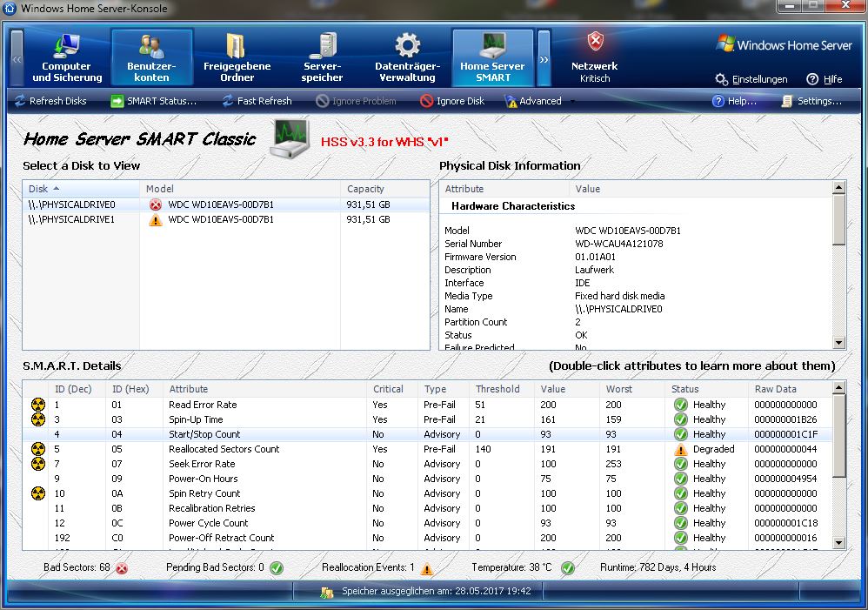Viewport: 868px width, 610px height.
Task: Switch to the Benutzerkonten tab
Action: pos(151,57)
